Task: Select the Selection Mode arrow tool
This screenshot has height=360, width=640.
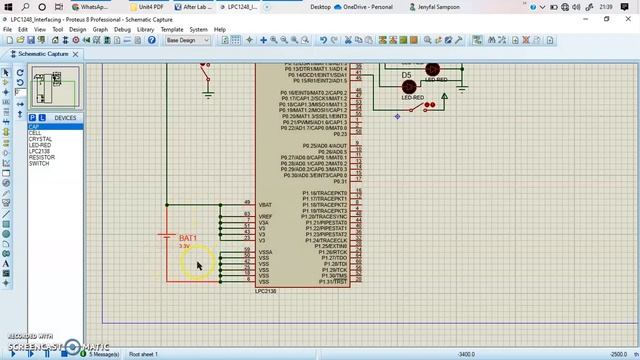Action: pos(6,73)
